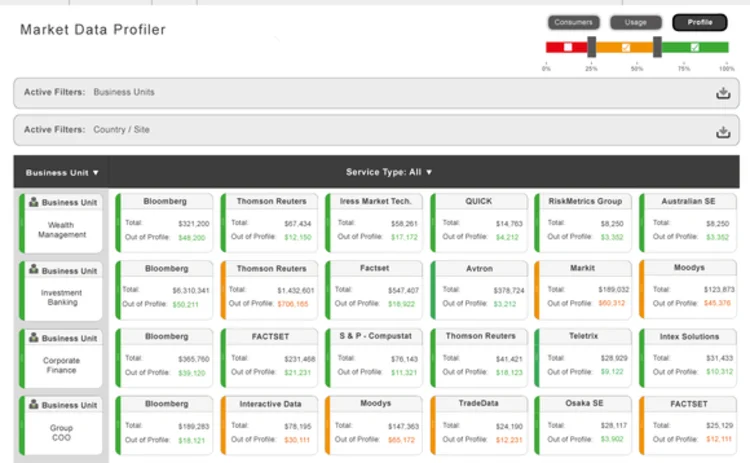Click the $1,432,601 Thomson Reuters total

296,290
